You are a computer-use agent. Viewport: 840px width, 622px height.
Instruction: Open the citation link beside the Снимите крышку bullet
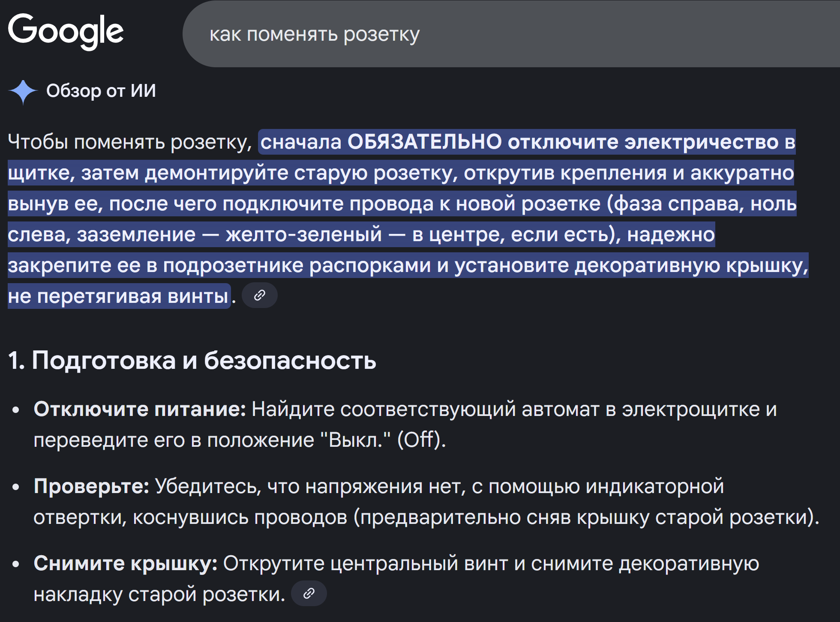coord(309,593)
